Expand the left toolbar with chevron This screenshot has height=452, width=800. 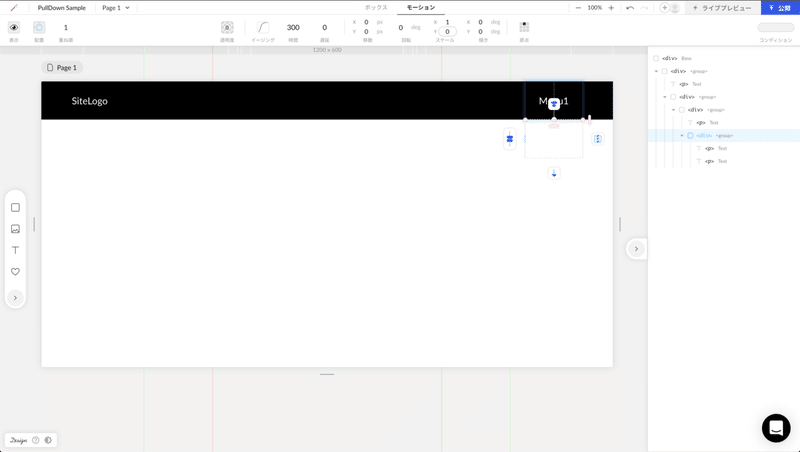click(x=15, y=298)
